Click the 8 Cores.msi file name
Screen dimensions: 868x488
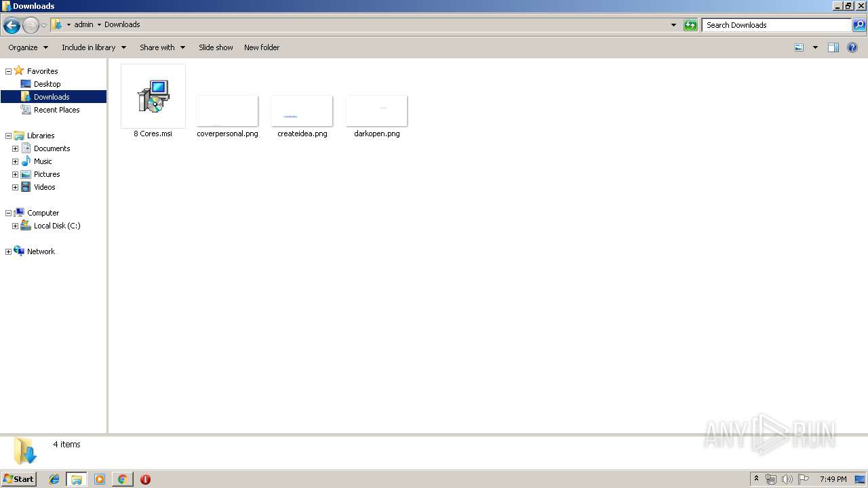pos(153,134)
